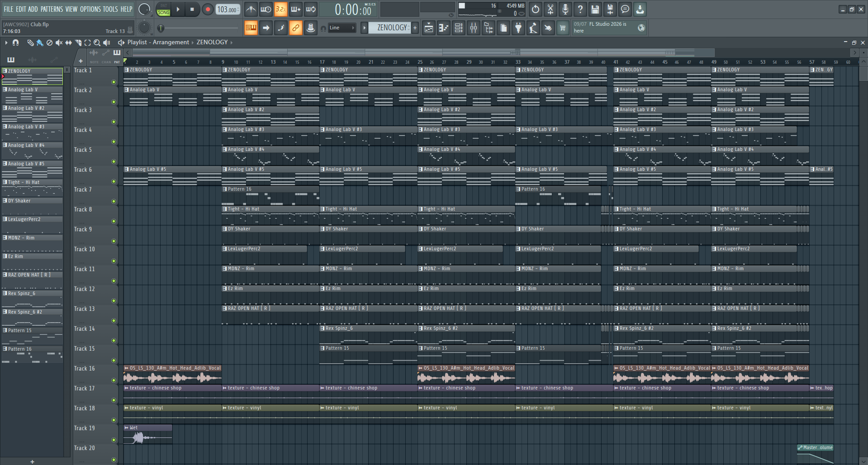Select the Mute tool in the Playlist
Viewport: 868px width, 465px height.
[59, 42]
